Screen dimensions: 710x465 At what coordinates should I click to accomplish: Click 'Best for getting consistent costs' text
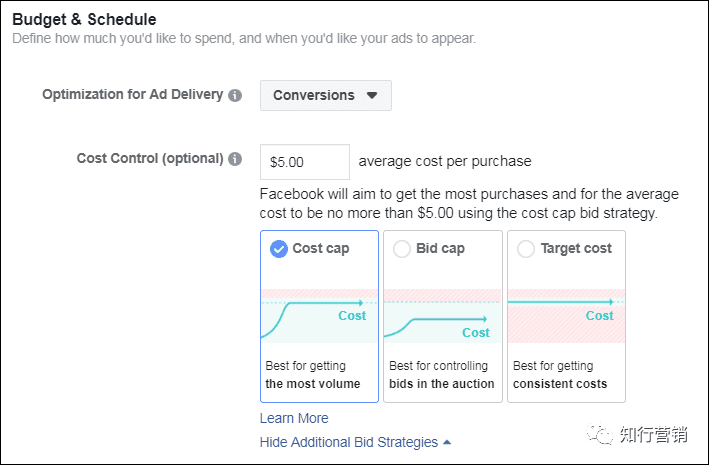[x=560, y=375]
